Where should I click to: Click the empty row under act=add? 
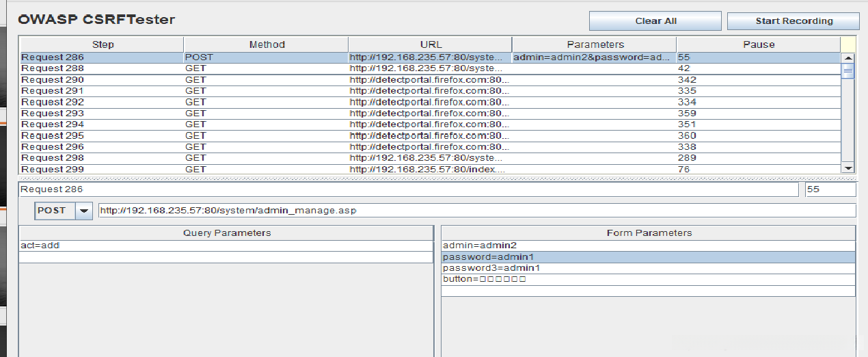[226, 257]
